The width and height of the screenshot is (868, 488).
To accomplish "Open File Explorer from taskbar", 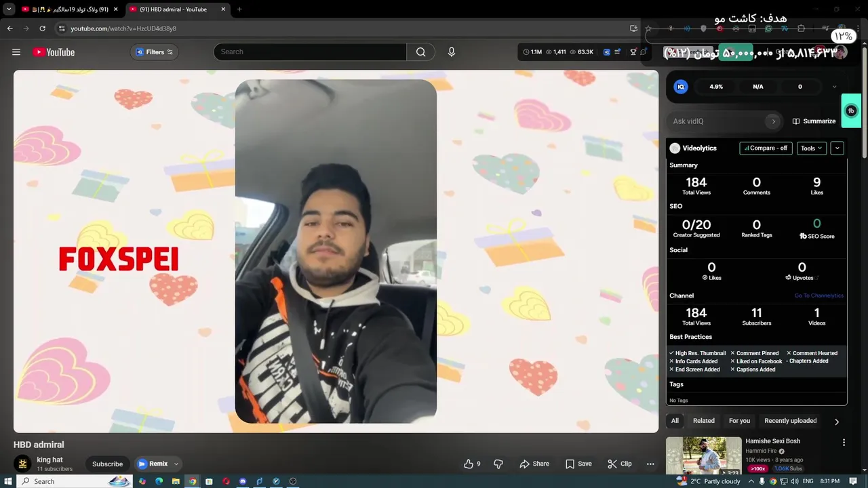I will coord(176,481).
